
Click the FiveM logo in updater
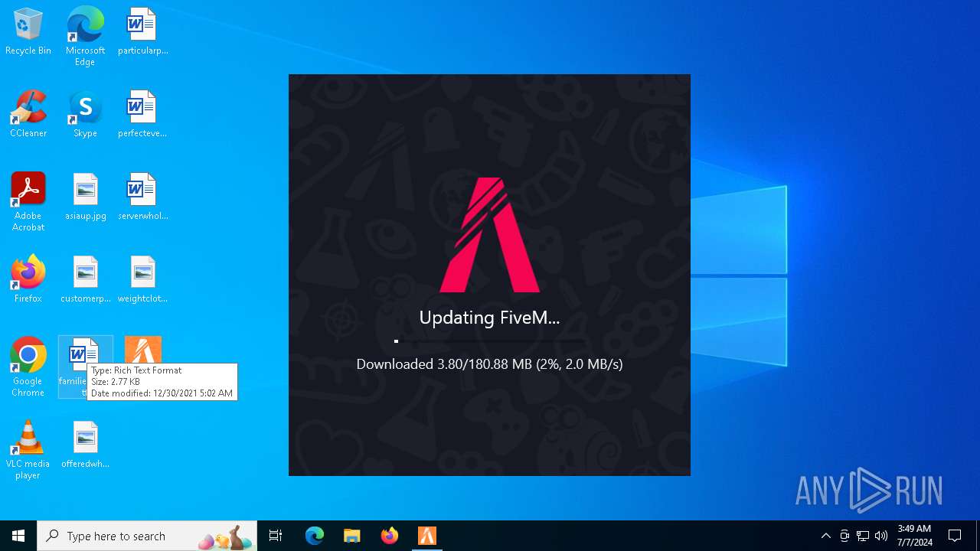tap(489, 235)
